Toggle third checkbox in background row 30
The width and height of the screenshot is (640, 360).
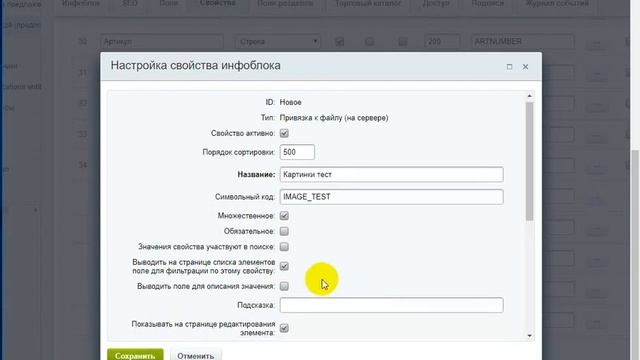point(402,42)
